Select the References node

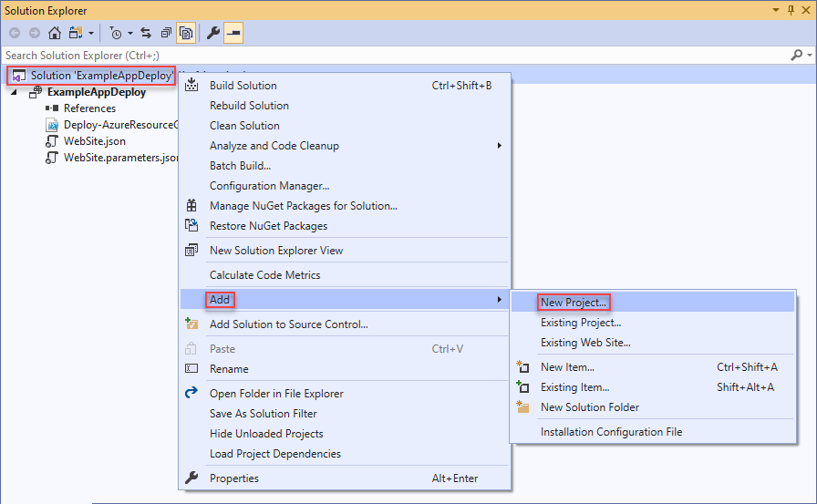click(89, 108)
